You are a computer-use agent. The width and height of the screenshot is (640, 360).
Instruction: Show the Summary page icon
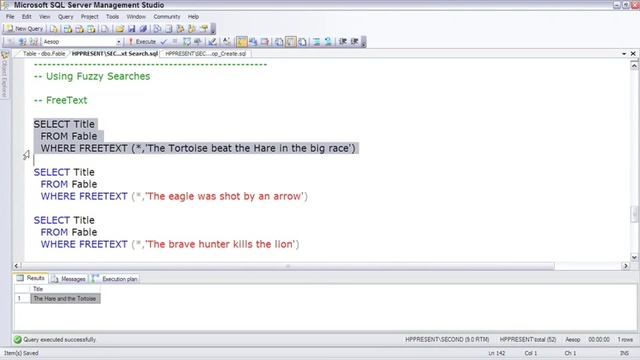click(x=169, y=29)
